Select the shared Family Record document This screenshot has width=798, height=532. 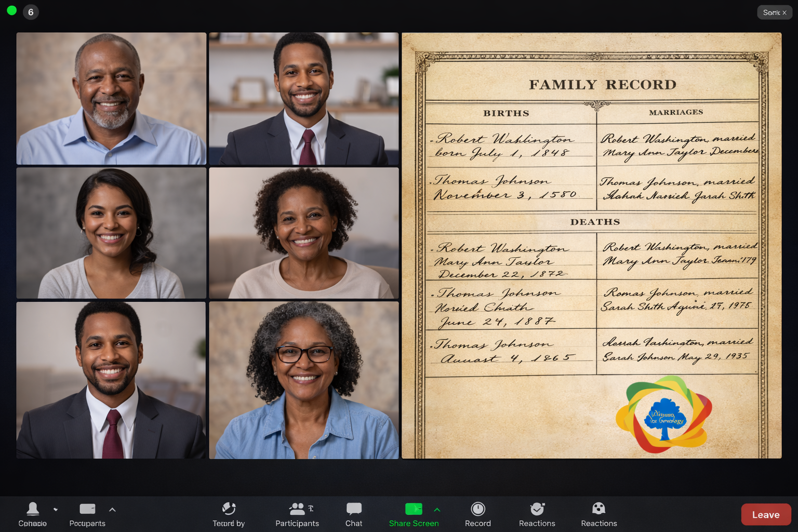[591, 244]
